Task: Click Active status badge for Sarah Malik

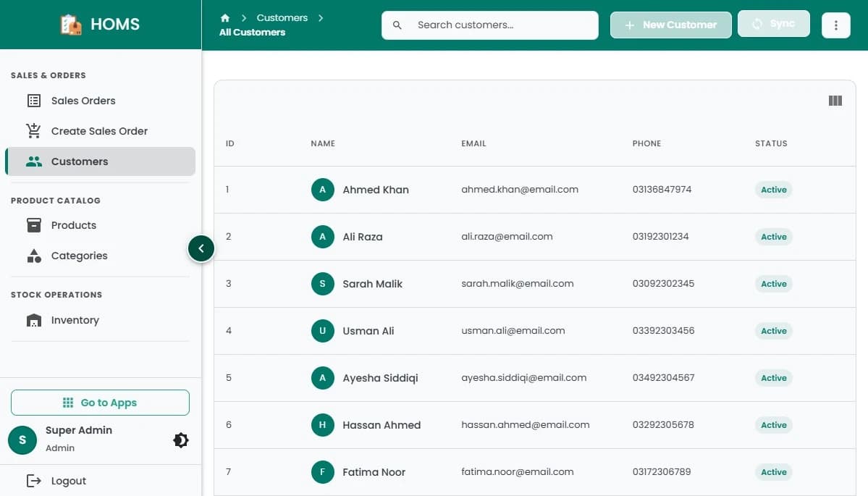Action: point(773,284)
